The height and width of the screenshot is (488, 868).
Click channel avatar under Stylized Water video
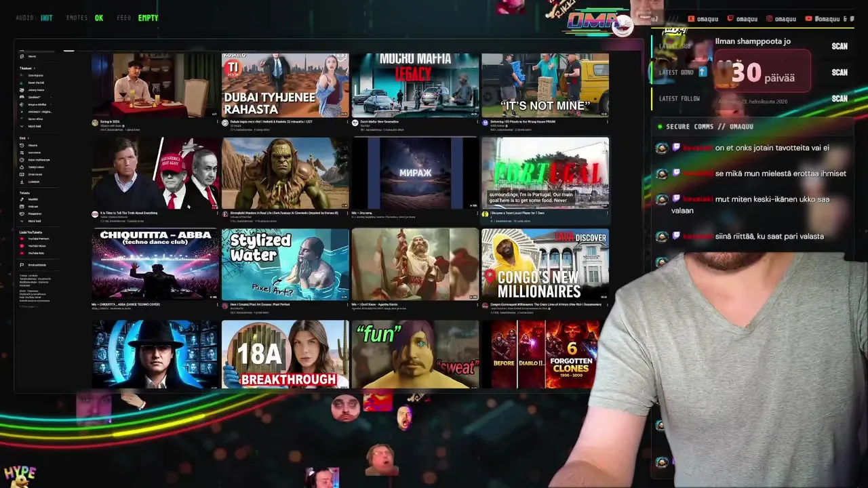coord(225,306)
